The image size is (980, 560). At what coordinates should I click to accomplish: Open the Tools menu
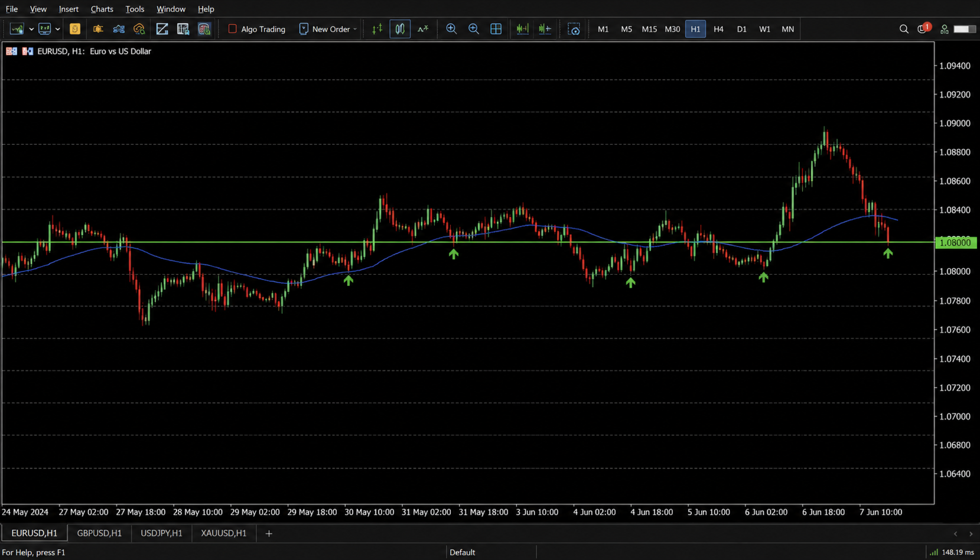(x=135, y=9)
